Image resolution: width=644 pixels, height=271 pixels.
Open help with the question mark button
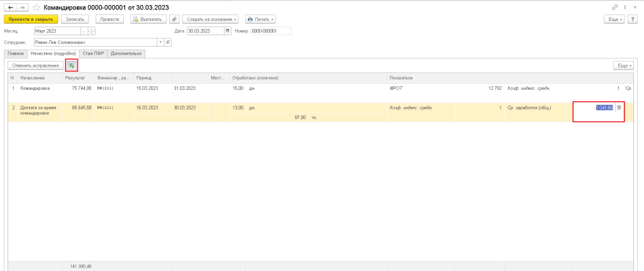click(x=633, y=19)
